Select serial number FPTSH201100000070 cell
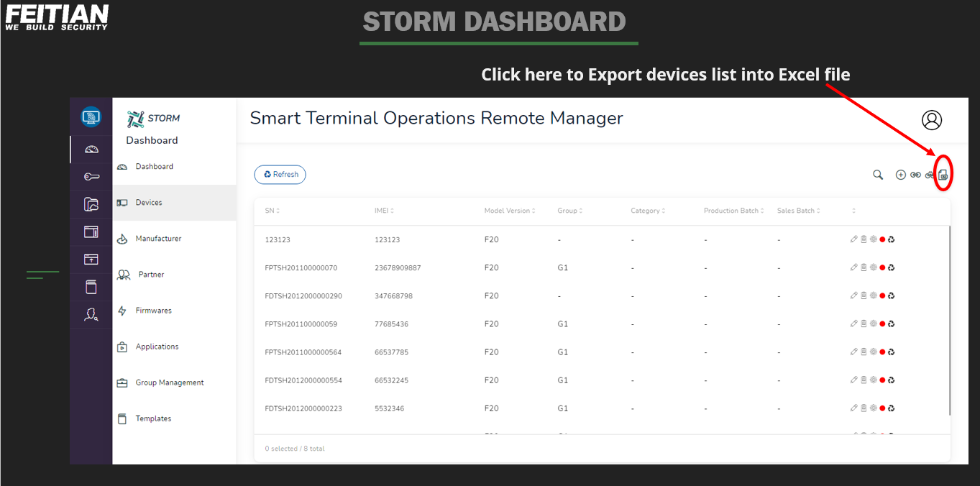The height and width of the screenshot is (486, 980). 301,267
